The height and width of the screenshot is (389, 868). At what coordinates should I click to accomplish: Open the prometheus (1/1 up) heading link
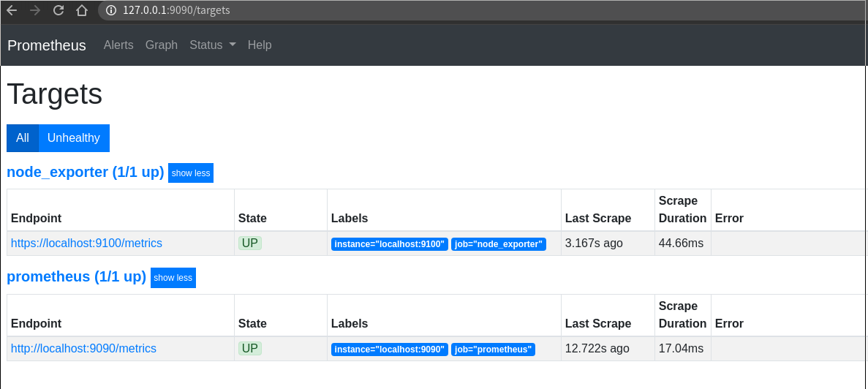click(76, 277)
